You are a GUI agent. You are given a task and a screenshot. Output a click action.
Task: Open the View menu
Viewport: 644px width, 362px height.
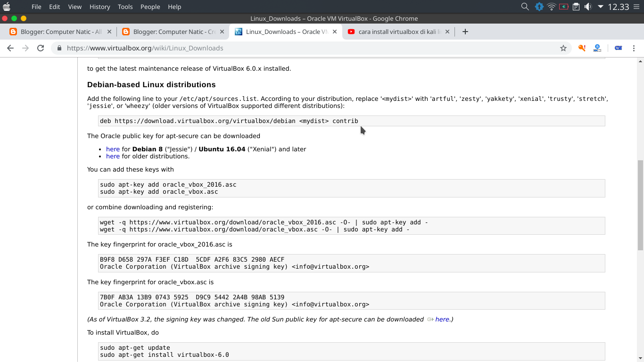[75, 7]
